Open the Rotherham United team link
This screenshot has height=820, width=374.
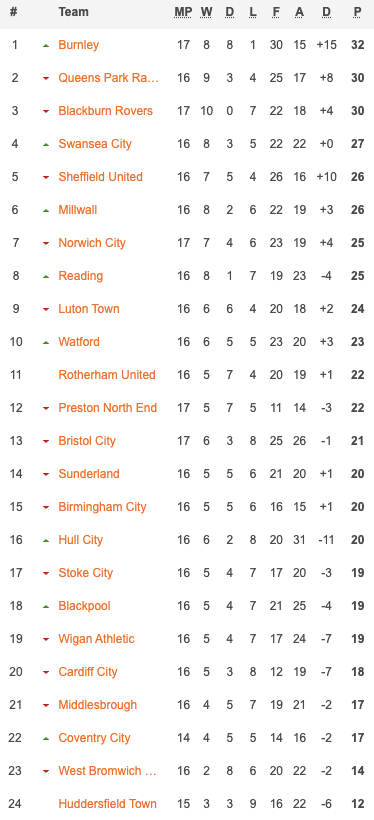pyautogui.click(x=107, y=374)
